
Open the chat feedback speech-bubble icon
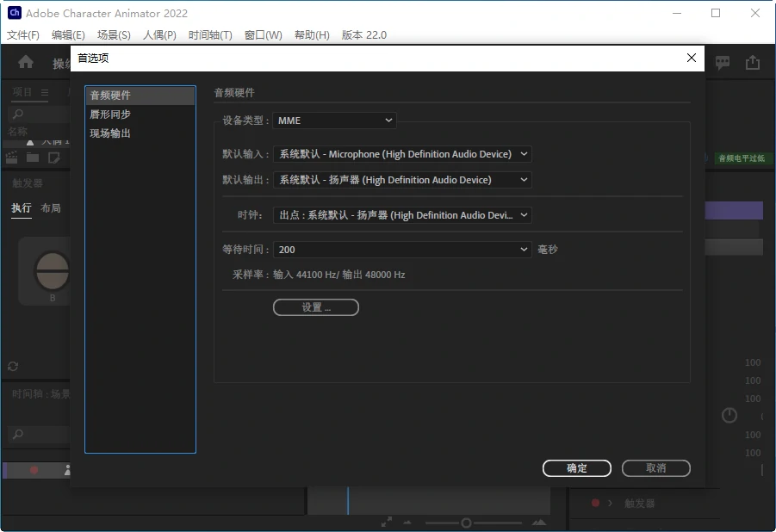pyautogui.click(x=723, y=62)
